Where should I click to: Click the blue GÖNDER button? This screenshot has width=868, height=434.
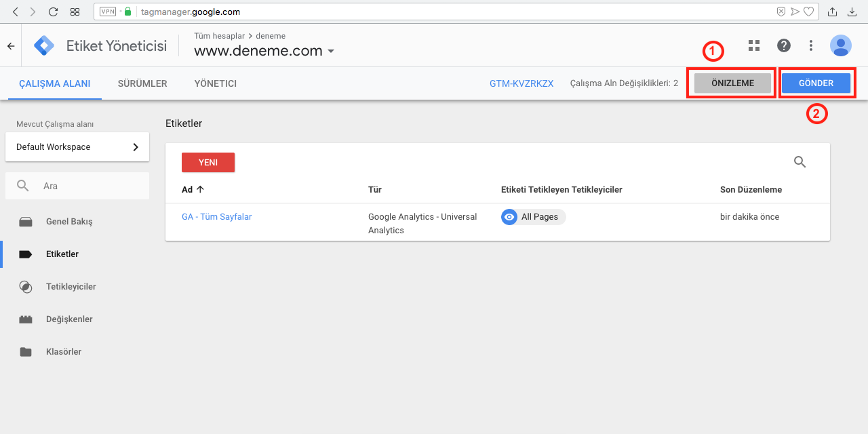point(816,83)
